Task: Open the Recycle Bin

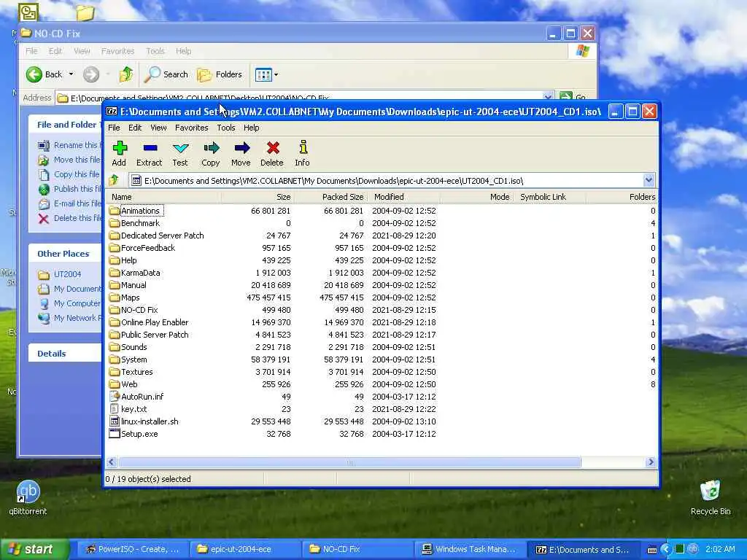Action: (711, 497)
